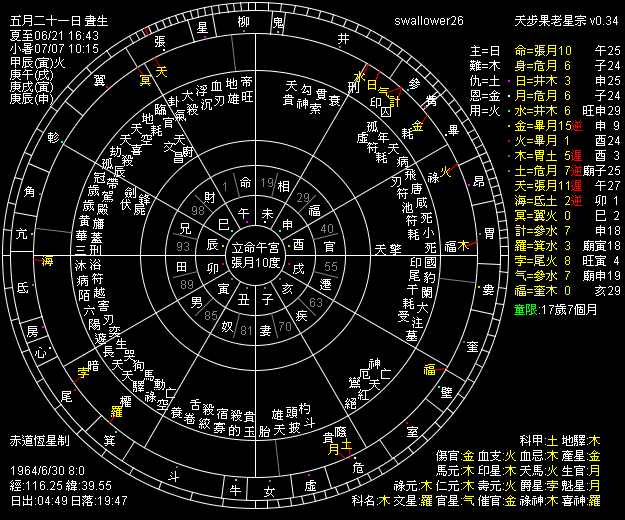Click the yellow 金 Venus planet marker
625x520 pixels.
[x=418, y=127]
